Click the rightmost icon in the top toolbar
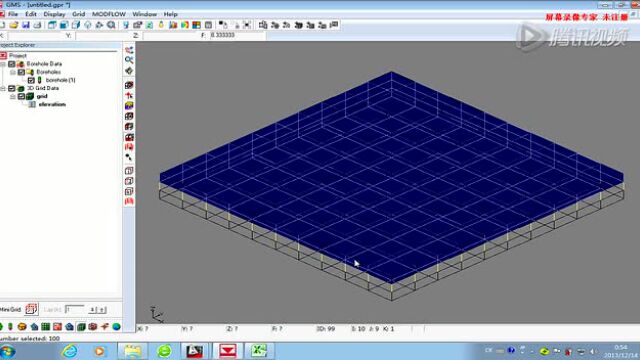The width and height of the screenshot is (640, 360). click(x=334, y=25)
